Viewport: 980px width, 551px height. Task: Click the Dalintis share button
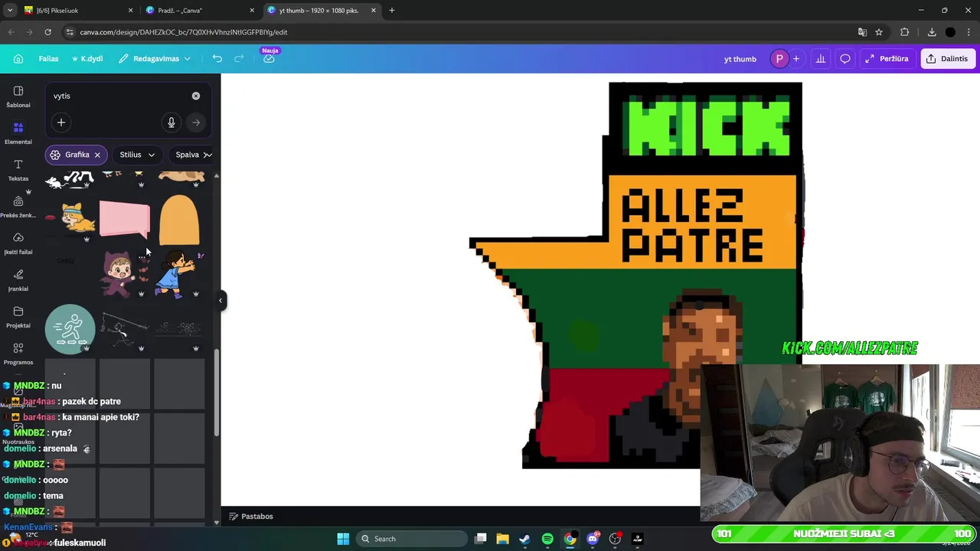[x=948, y=59]
